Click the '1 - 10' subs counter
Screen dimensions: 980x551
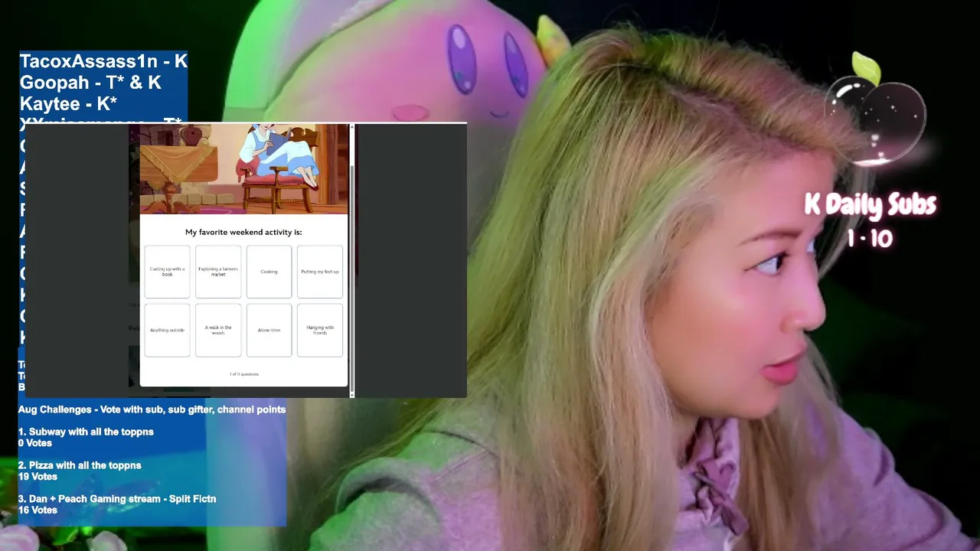click(870, 239)
